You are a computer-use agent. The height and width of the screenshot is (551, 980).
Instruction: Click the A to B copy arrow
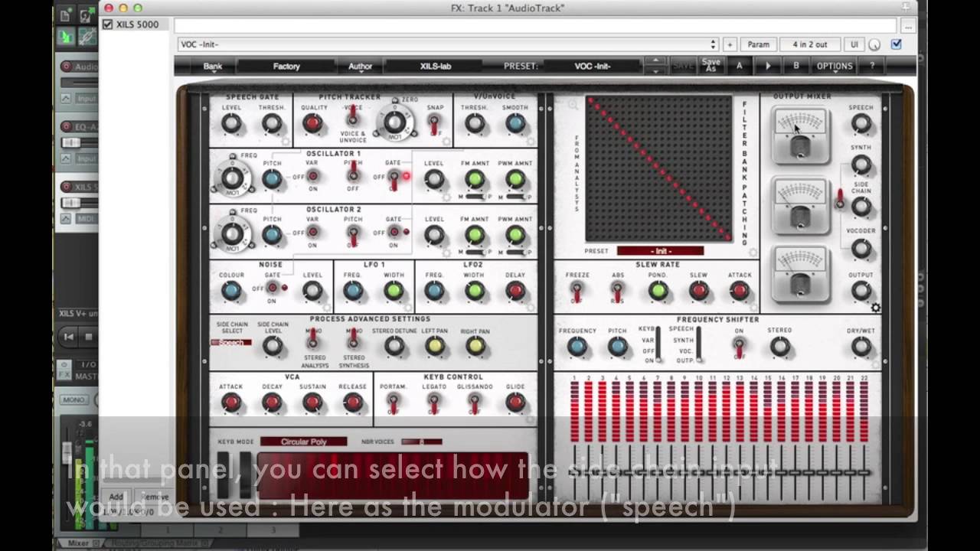768,66
